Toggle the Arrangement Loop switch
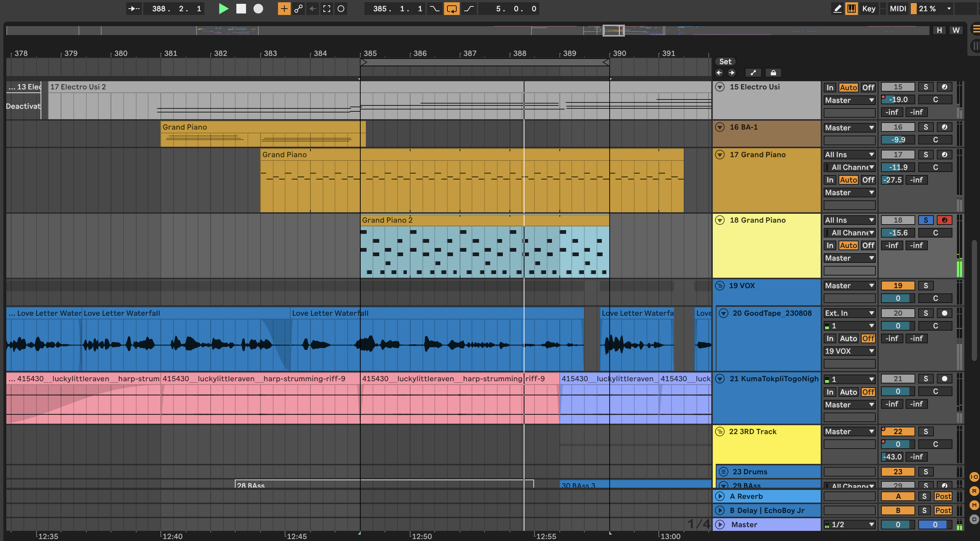The image size is (980, 541). tap(452, 9)
